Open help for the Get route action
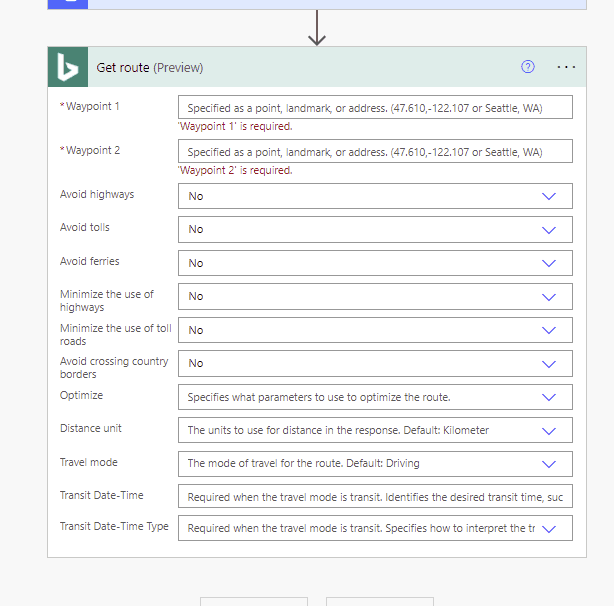Image resolution: width=614 pixels, height=606 pixels. click(x=527, y=67)
